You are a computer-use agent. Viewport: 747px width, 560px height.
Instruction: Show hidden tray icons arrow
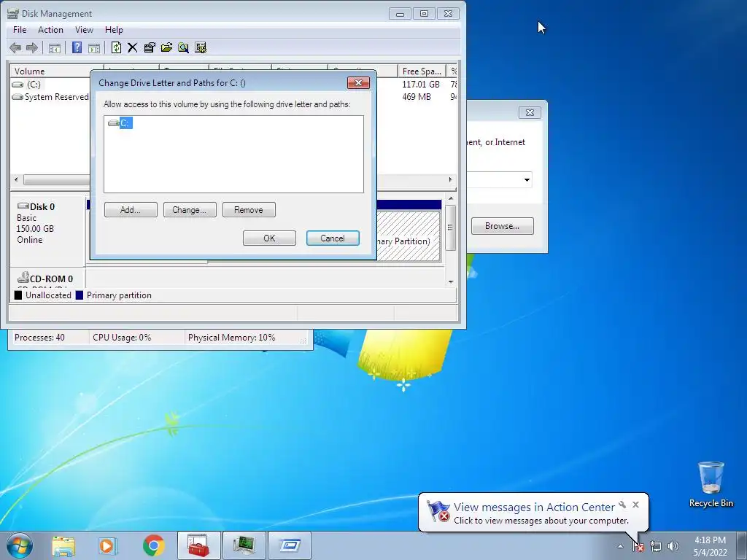(x=620, y=546)
